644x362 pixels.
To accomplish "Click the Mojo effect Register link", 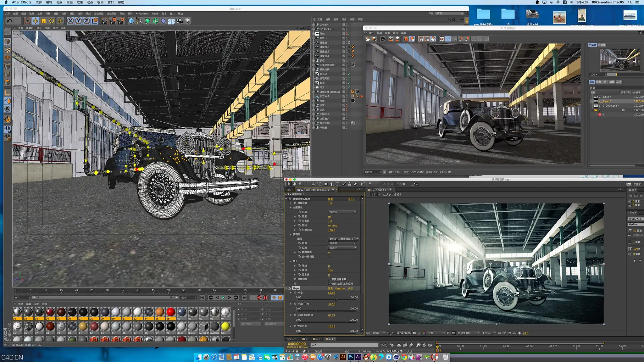I will [340, 288].
